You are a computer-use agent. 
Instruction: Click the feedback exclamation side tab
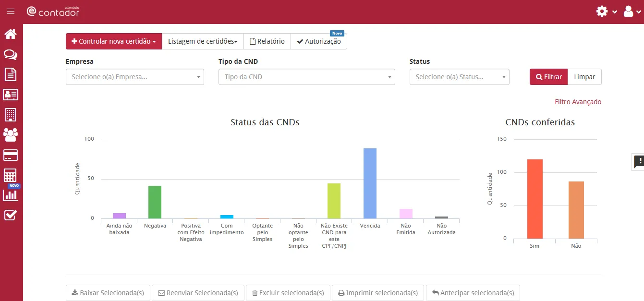pyautogui.click(x=638, y=162)
